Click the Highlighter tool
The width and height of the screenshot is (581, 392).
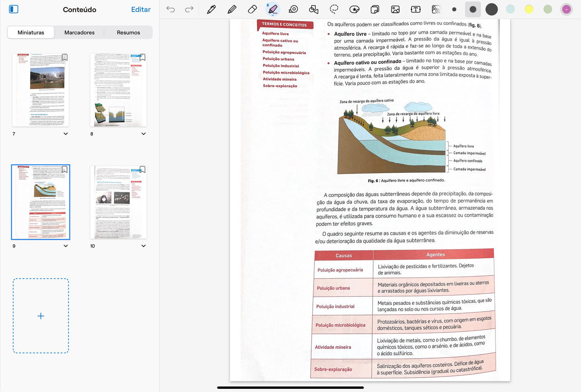[273, 9]
